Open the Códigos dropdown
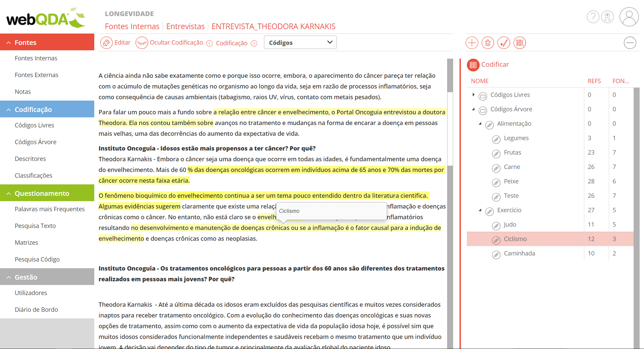The image size is (644, 349). 300,43
